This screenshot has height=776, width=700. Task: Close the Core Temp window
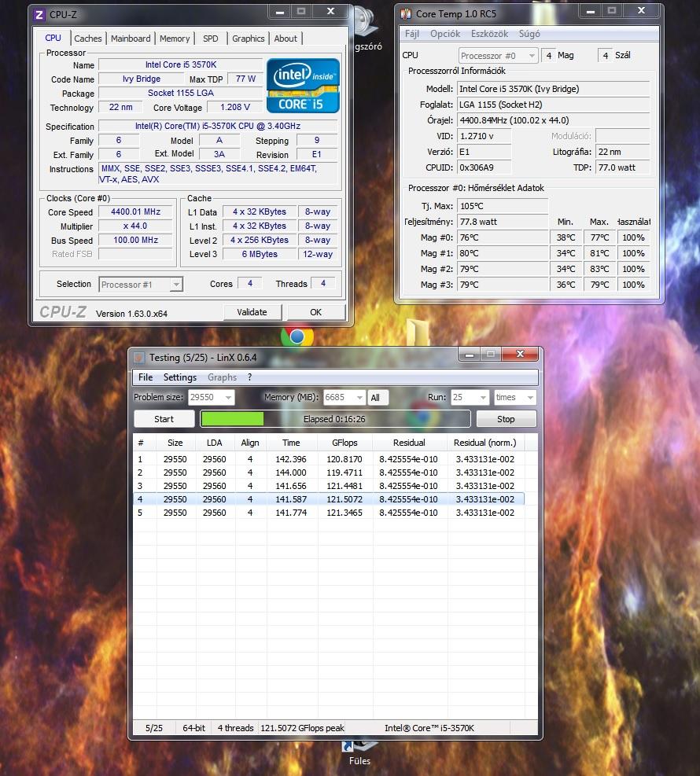pos(641,11)
